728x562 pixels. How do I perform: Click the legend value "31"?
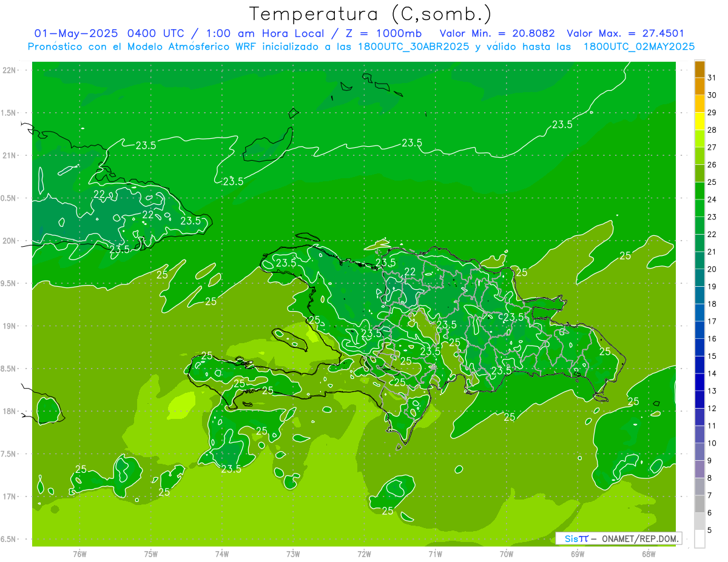click(x=712, y=78)
